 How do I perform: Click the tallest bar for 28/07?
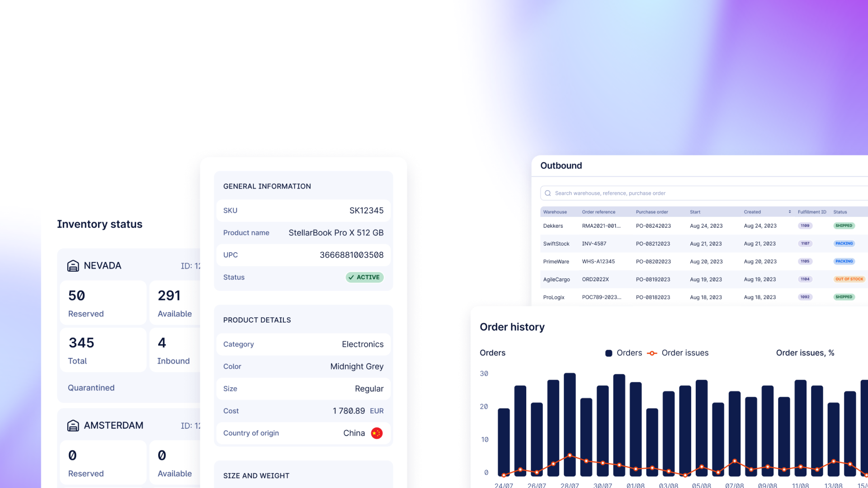[570, 416]
